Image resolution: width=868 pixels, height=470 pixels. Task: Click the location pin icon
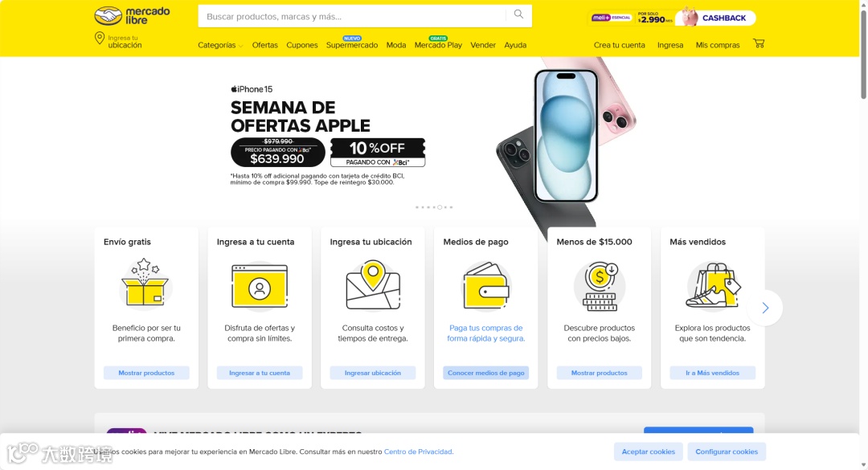tap(100, 39)
